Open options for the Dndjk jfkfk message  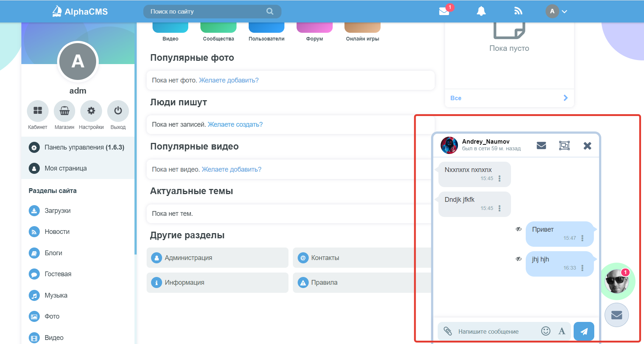(500, 208)
